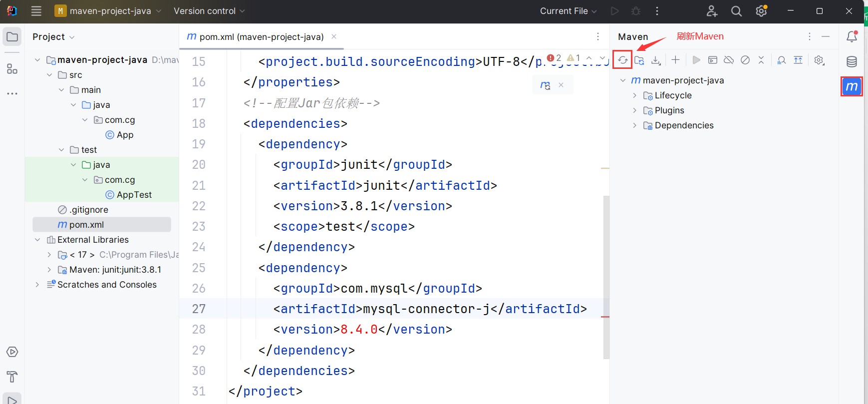Open main hamburger menu
The width and height of the screenshot is (868, 404).
(36, 11)
